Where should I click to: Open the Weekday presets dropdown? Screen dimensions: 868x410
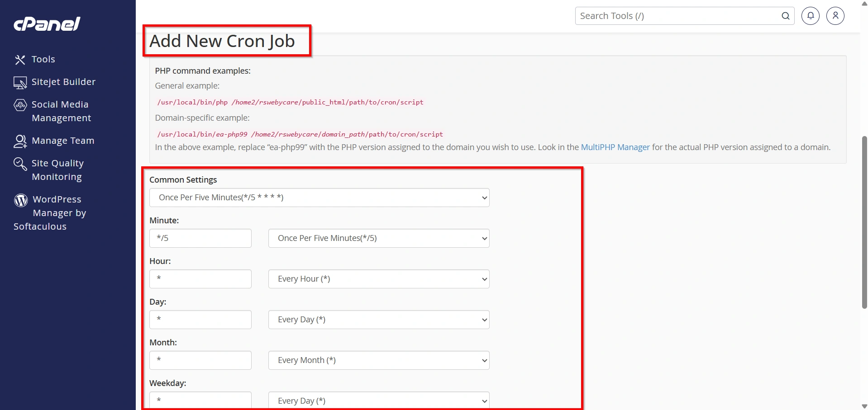(379, 401)
